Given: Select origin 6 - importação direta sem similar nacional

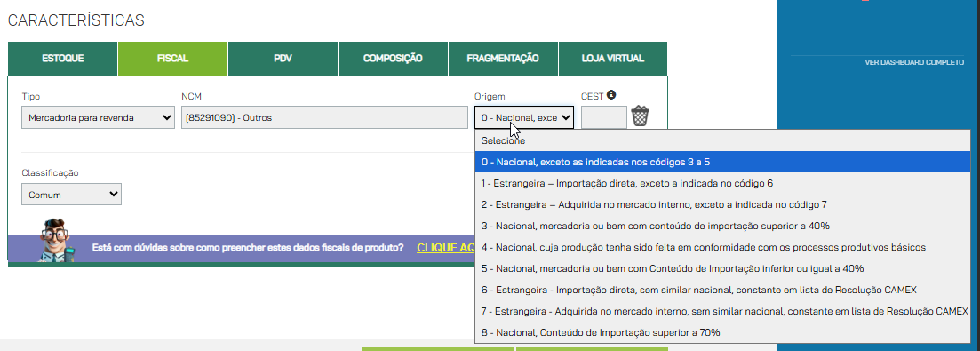Looking at the screenshot, I should click(x=721, y=290).
